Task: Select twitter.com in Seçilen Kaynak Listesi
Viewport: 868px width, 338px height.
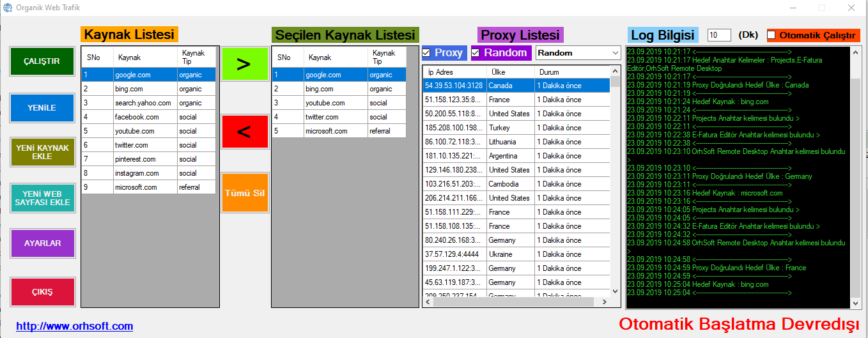Action: click(339, 117)
